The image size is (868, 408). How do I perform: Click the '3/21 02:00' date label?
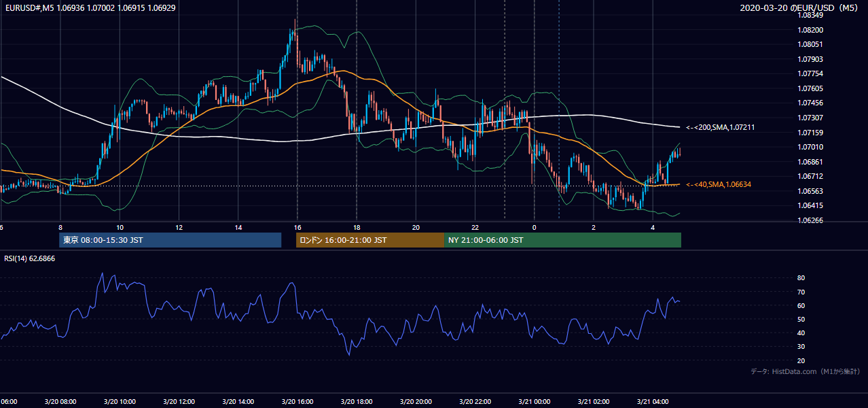click(x=594, y=401)
